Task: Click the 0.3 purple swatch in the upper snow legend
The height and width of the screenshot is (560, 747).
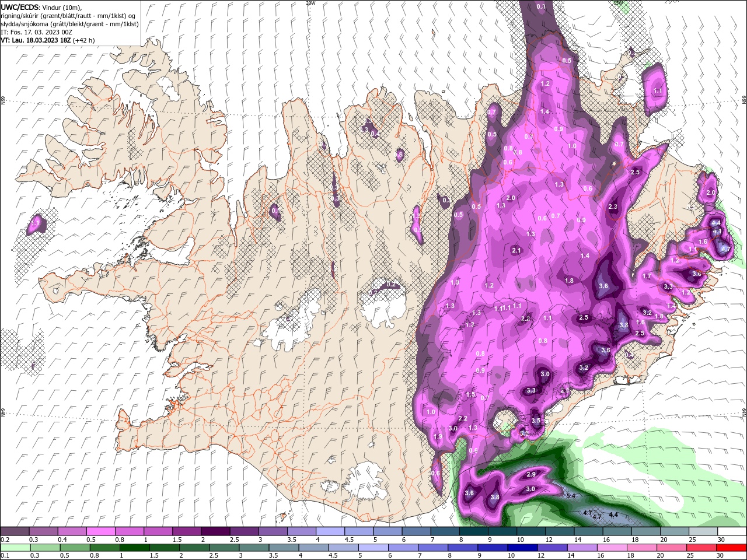Action: (44, 531)
